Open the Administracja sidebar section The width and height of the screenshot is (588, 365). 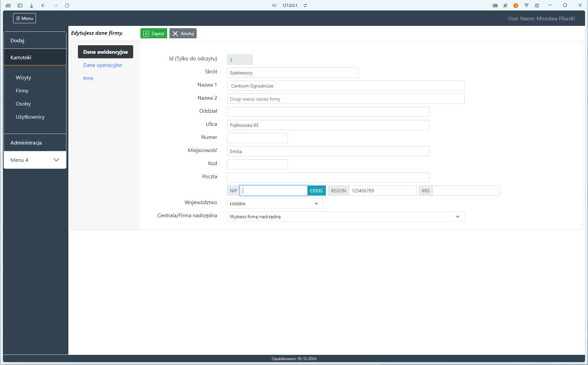click(35, 143)
